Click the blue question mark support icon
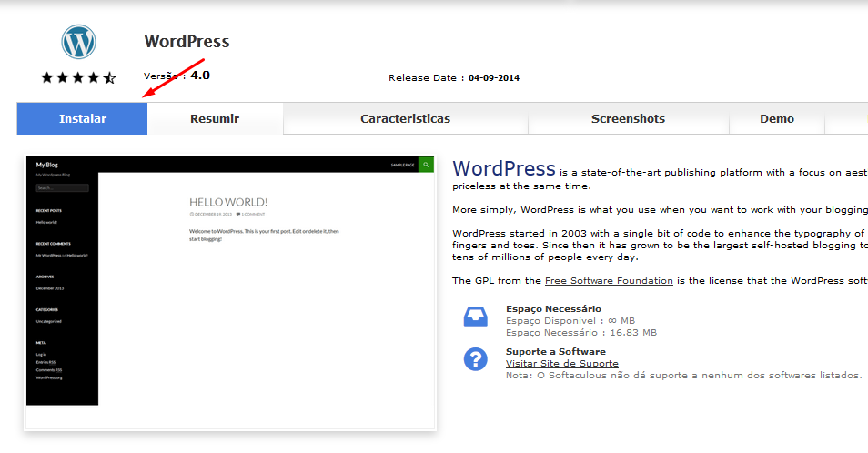Viewport: 868px width, 453px height. tap(476, 359)
